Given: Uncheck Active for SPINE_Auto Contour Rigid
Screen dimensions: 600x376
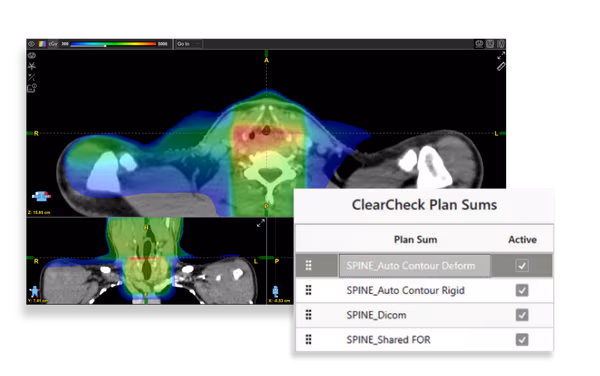Looking at the screenshot, I should coord(522,290).
